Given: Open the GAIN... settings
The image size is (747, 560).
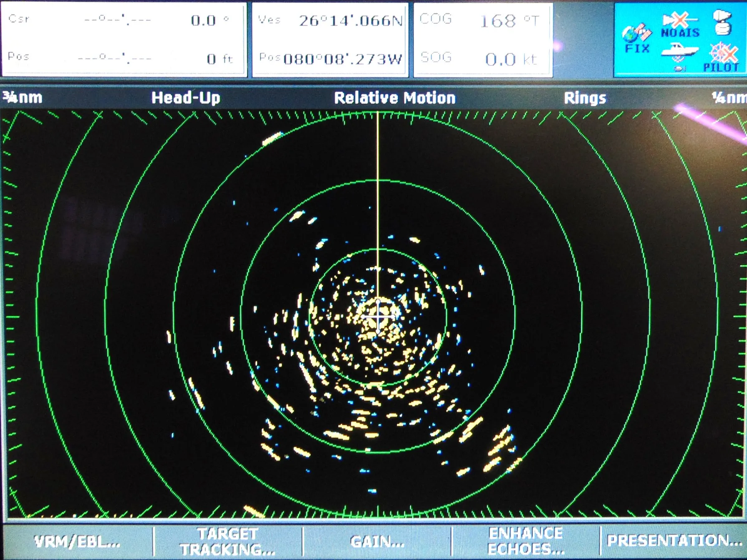Looking at the screenshot, I should click(377, 541).
